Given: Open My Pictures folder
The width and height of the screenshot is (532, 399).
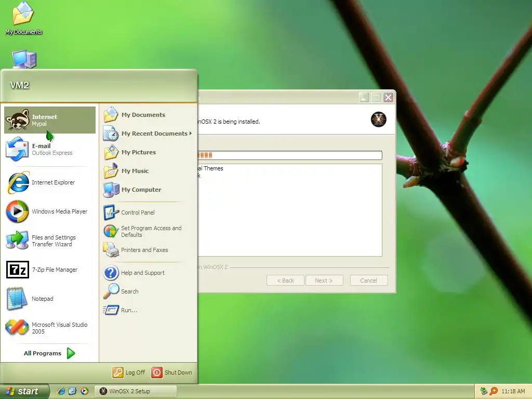Looking at the screenshot, I should [148, 152].
